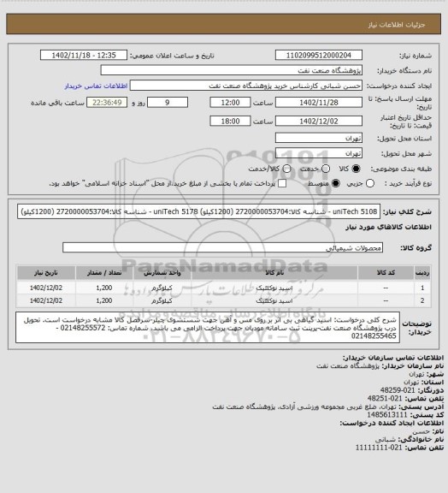
Task: Click the delivery city field تهران
Action: 319,153
